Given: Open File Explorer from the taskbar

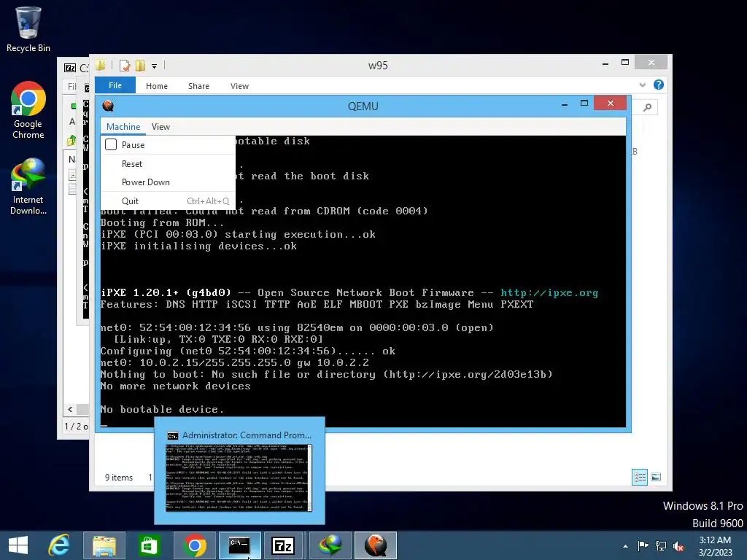Looking at the screenshot, I should click(x=104, y=545).
